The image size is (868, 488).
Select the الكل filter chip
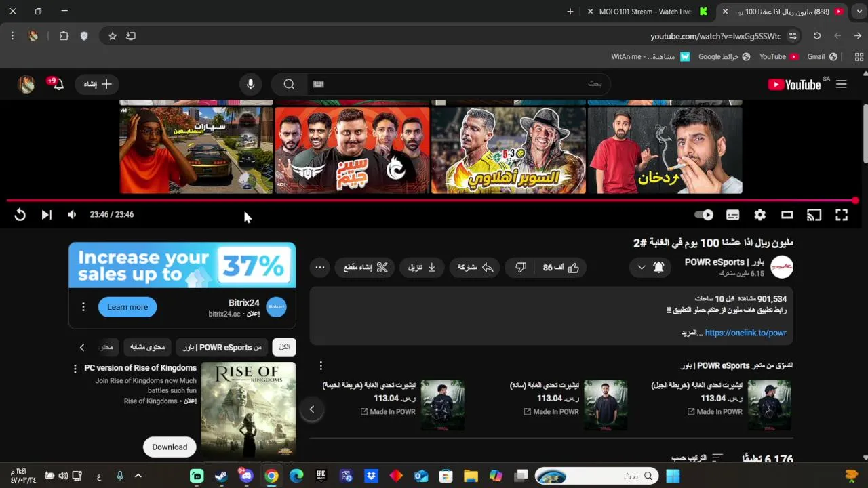pos(284,347)
